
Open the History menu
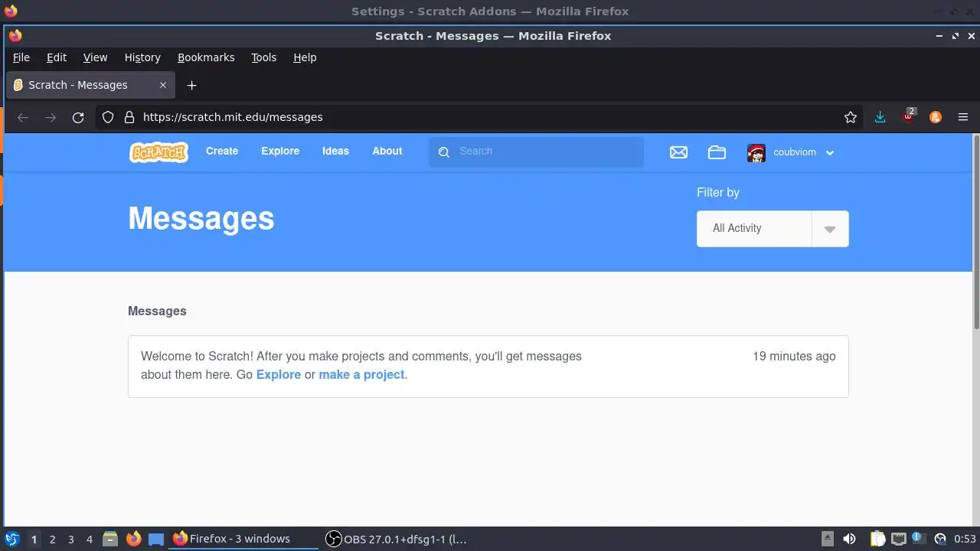click(142, 57)
